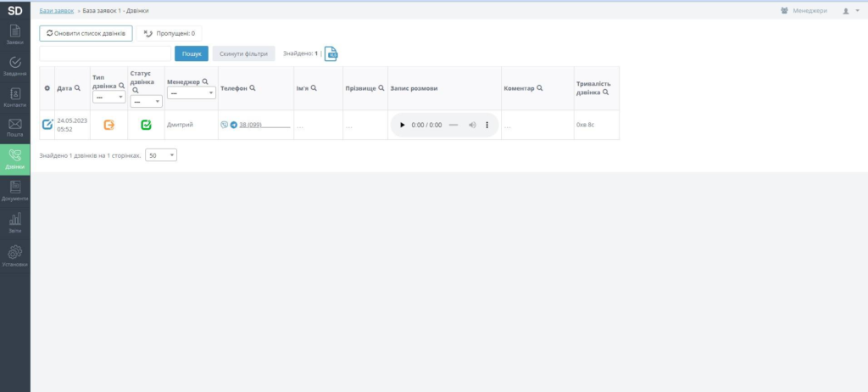Open Контакти from the left sidebar
This screenshot has width=868, height=392.
click(14, 98)
